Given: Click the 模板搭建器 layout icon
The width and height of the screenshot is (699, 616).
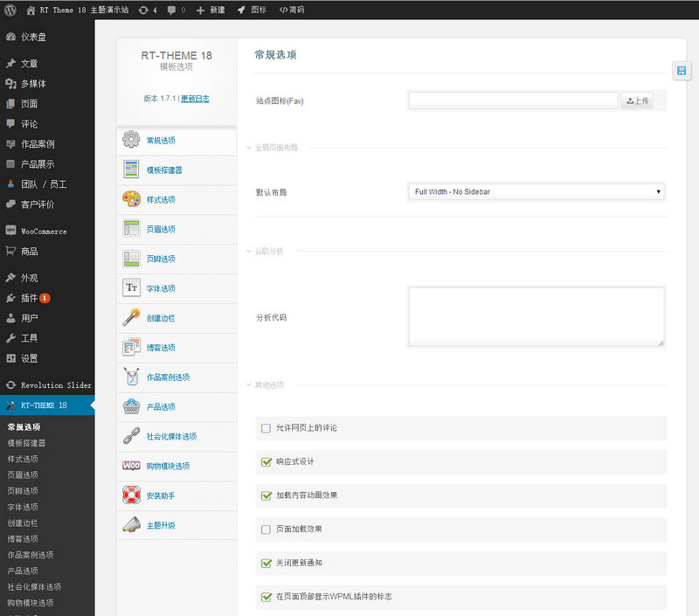Looking at the screenshot, I should coord(132,170).
